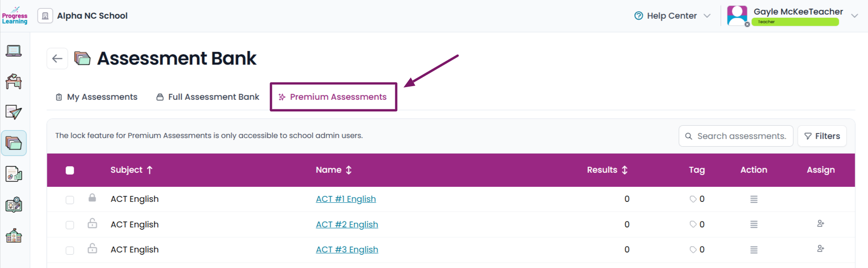Open the laptop icon in the sidebar
Image resolution: width=868 pixels, height=268 pixels.
click(14, 51)
